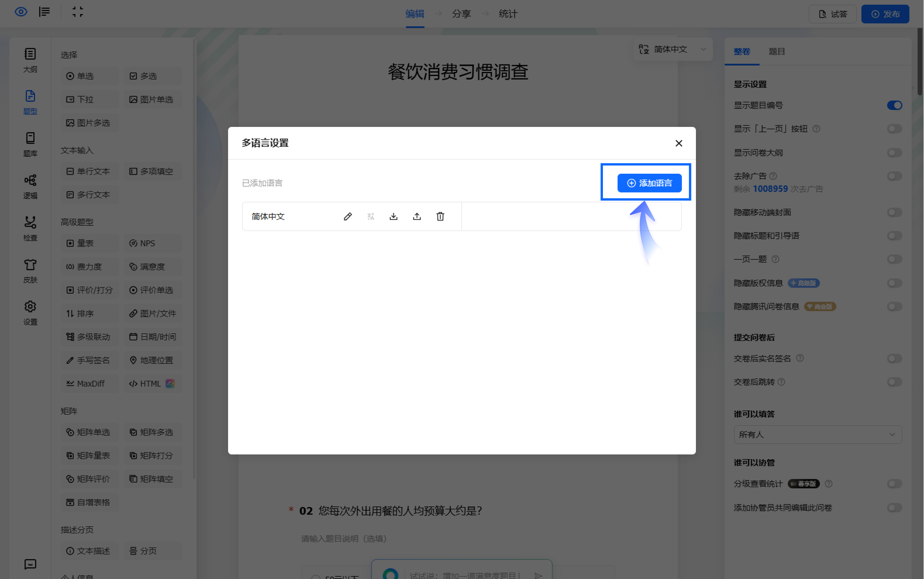Enable the 显示问卷大纲 switch
The width and height of the screenshot is (924, 579).
point(894,153)
